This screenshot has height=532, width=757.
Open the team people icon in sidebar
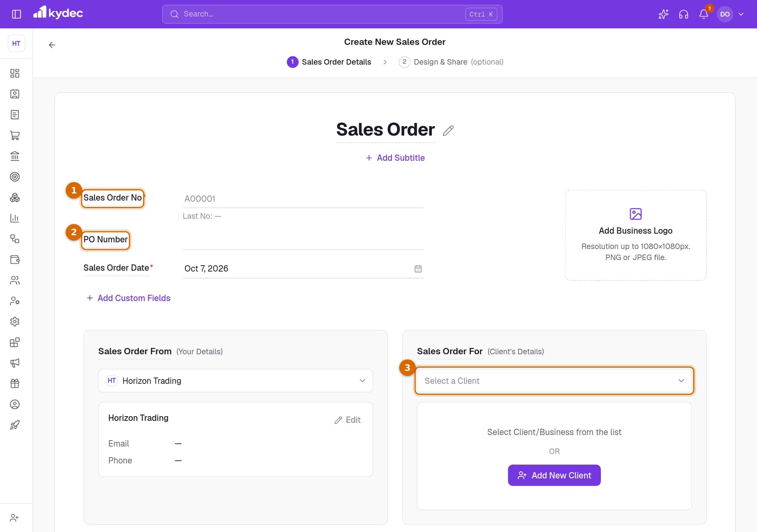(x=15, y=280)
